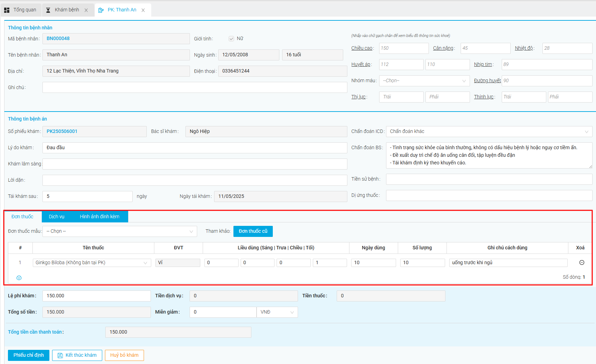The image size is (596, 364).
Task: Open the Nhóm máu dropdown
Action: [x=424, y=80]
